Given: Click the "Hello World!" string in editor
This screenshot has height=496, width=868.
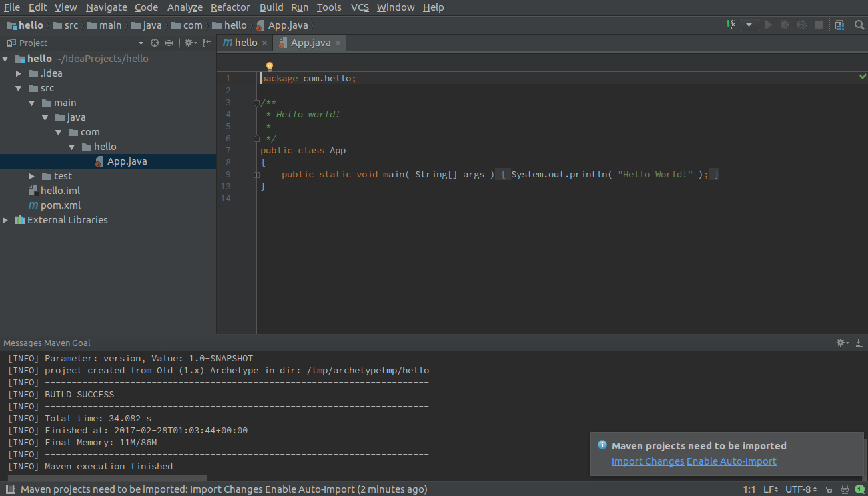Looking at the screenshot, I should pyautogui.click(x=655, y=175).
